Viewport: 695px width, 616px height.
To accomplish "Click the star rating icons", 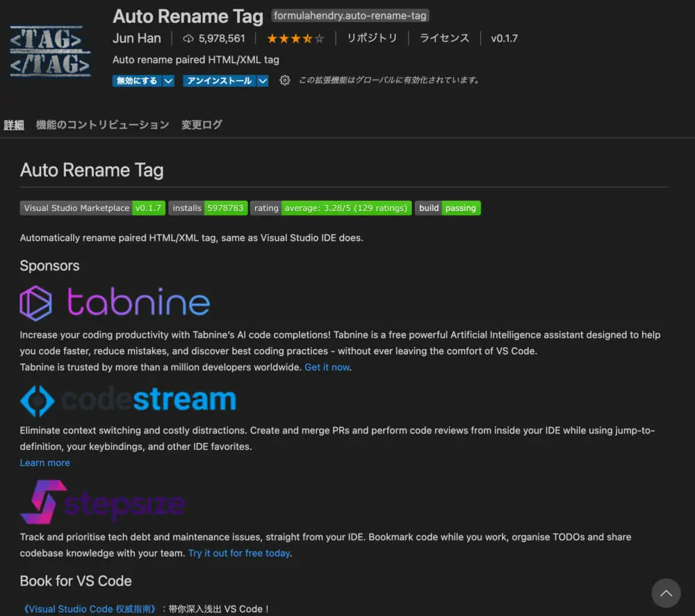I will pos(295,38).
